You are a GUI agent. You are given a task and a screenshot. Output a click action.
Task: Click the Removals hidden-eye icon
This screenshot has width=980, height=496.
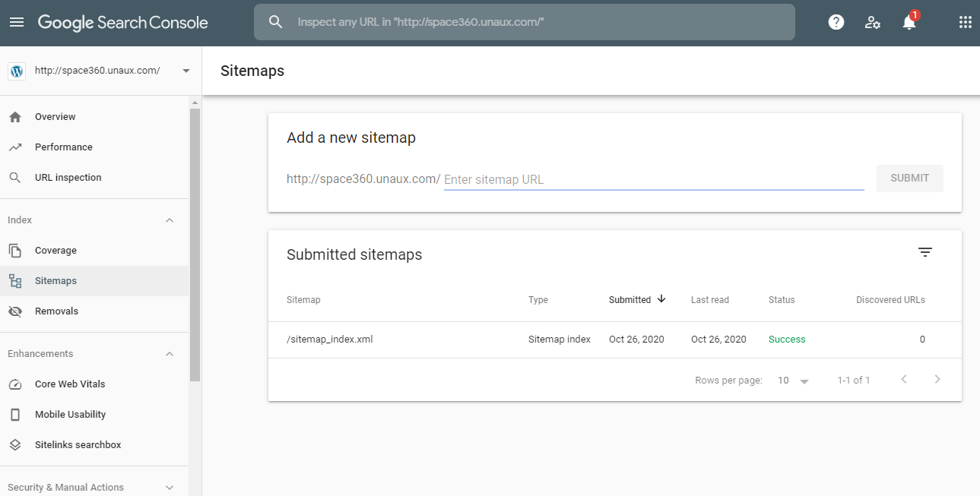pyautogui.click(x=15, y=311)
